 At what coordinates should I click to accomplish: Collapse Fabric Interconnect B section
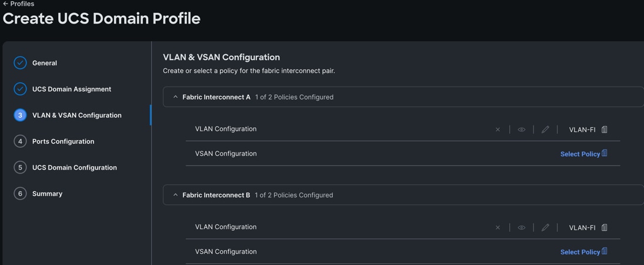(175, 195)
